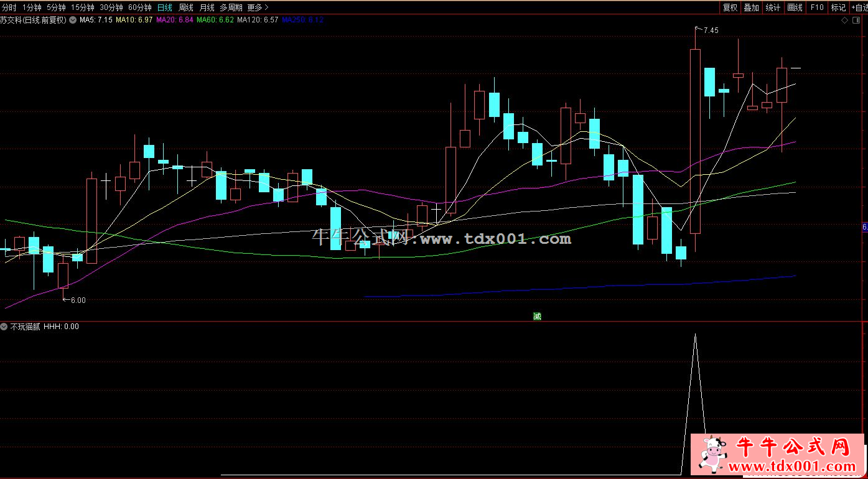Image resolution: width=868 pixels, height=479 pixels.
Task: Select the 60分钟 period tab
Action: [139, 7]
